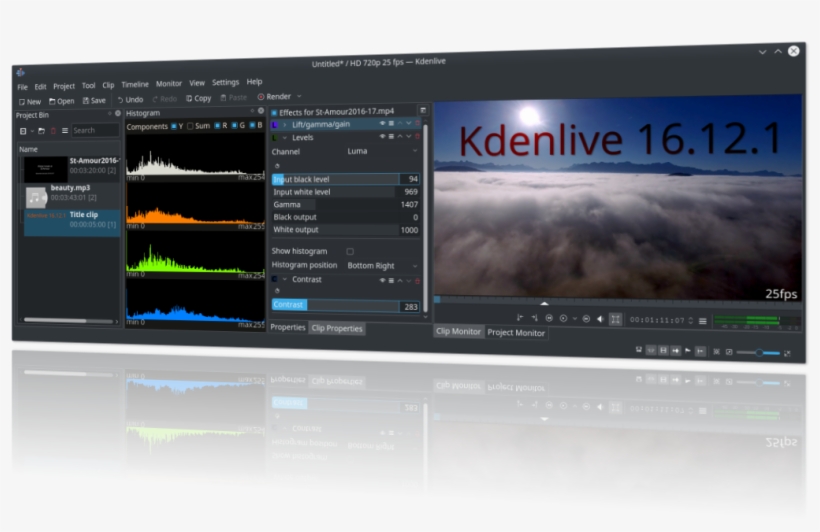Open the Lift/gamma/gain effect menu icon
Screen dimensions: 820x532
(x=391, y=123)
